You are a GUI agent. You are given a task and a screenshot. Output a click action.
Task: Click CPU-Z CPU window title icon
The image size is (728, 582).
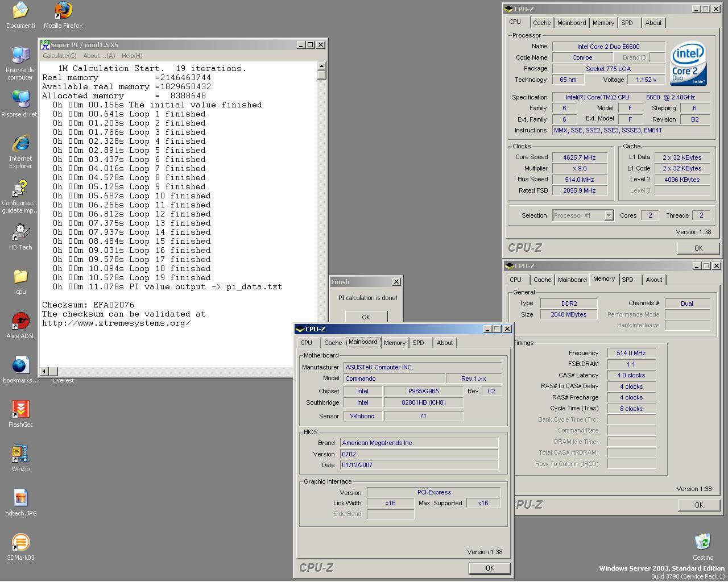click(x=509, y=9)
